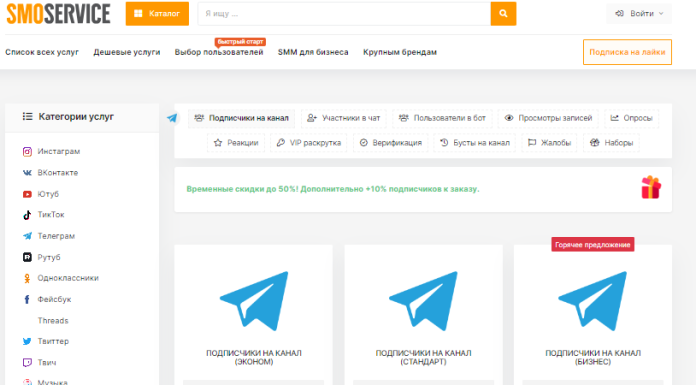
Task: Click the SMOSERVICE logo
Action: [58, 13]
